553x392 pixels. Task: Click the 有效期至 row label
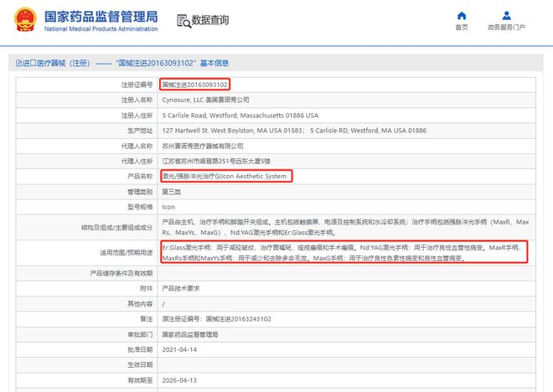(x=140, y=380)
